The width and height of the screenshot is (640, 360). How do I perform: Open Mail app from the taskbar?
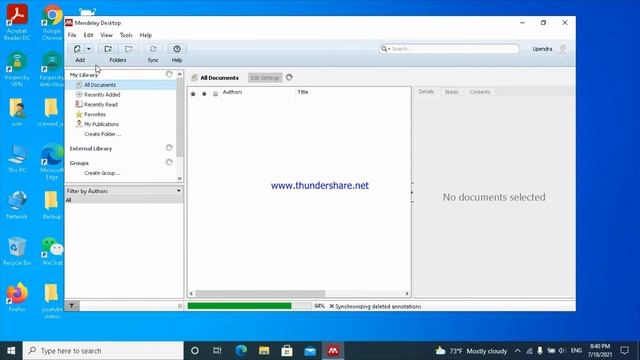310,351
